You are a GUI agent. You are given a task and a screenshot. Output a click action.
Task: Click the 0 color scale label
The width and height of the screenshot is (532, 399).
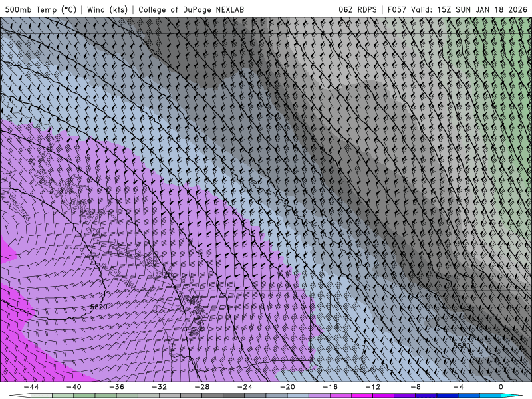(501, 387)
